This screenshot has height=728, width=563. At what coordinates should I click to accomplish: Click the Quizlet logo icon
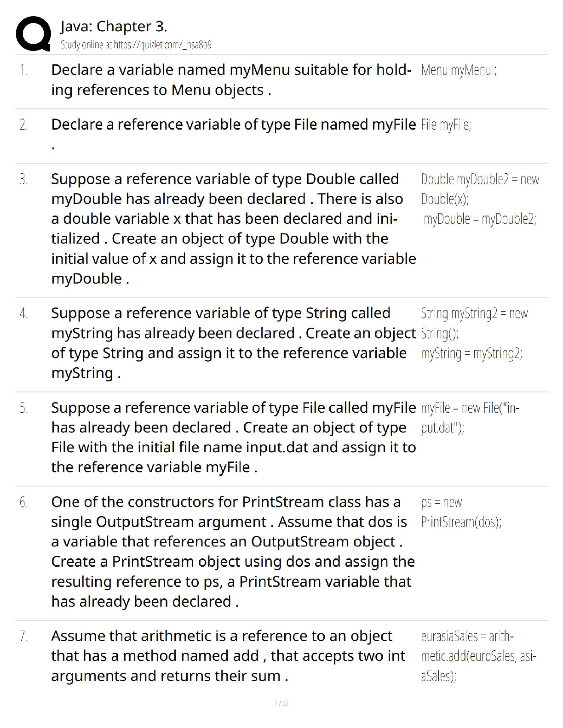(32, 34)
